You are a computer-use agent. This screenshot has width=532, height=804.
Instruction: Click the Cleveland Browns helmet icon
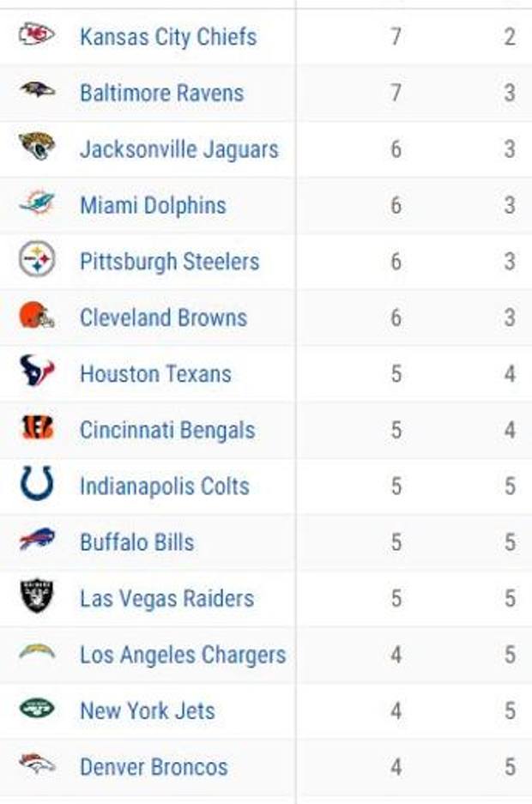tap(37, 316)
